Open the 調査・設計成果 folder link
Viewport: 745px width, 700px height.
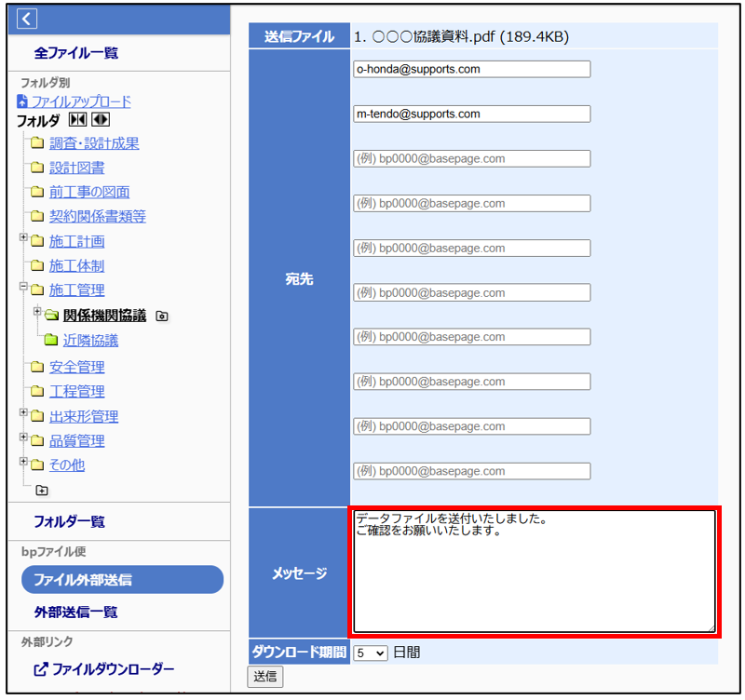click(x=94, y=143)
